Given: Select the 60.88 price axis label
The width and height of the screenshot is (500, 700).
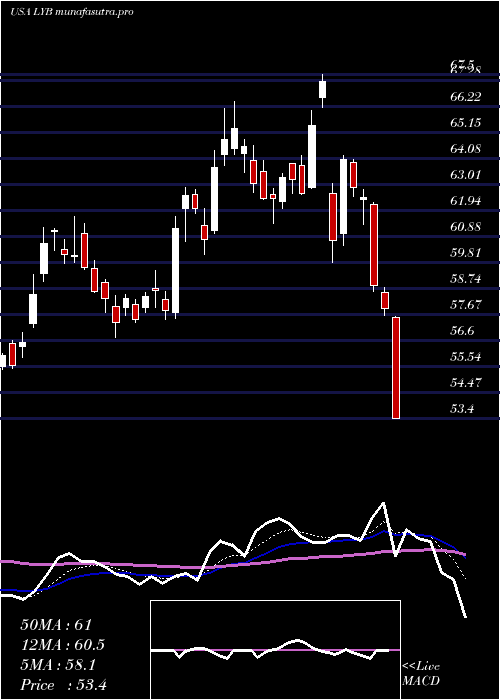Looking at the screenshot, I should pos(466,226).
